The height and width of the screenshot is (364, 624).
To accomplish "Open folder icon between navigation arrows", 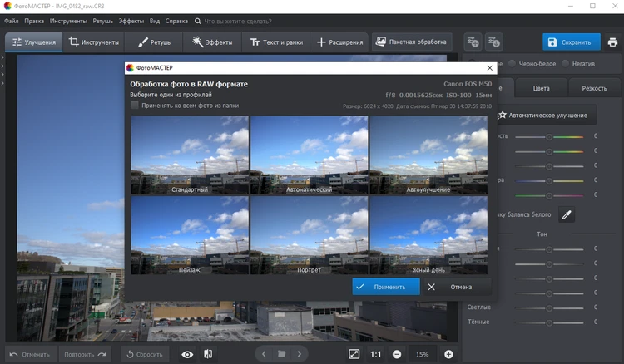I will point(282,354).
